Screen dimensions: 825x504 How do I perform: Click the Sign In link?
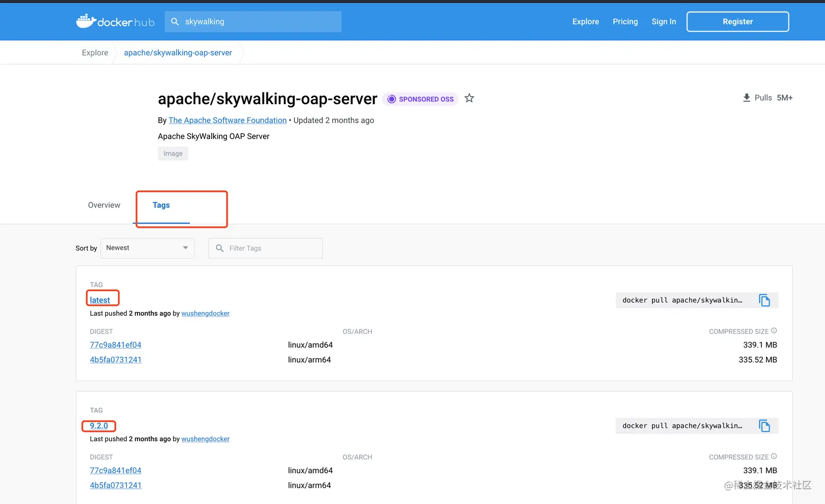(x=663, y=22)
